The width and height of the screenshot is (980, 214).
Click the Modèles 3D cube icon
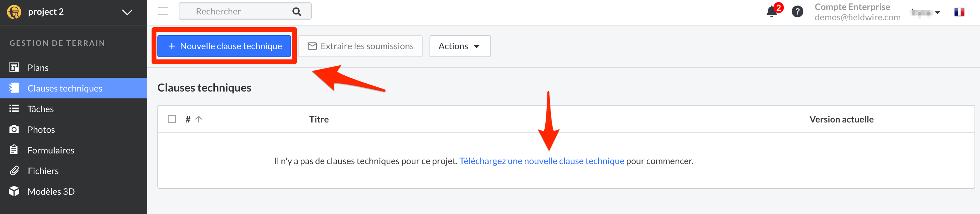pos(14,191)
